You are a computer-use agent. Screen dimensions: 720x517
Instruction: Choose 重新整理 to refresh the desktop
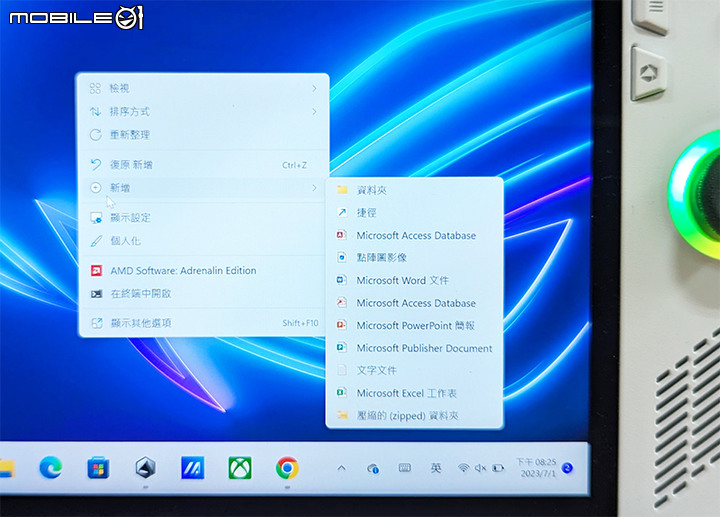pos(203,135)
